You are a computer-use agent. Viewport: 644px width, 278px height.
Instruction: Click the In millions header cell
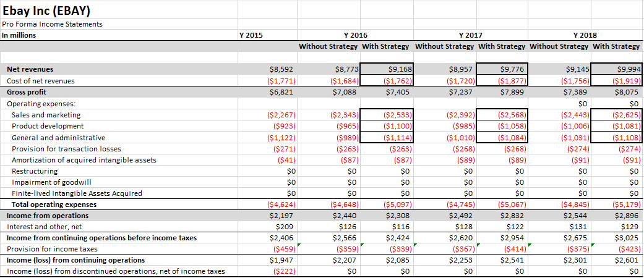tap(19, 35)
